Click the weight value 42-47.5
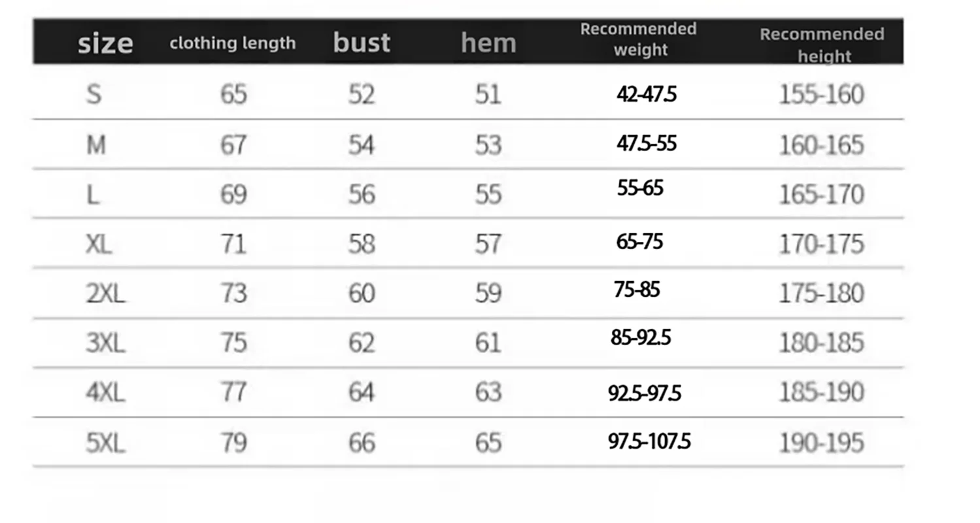Image resolution: width=980 pixels, height=523 pixels. [647, 94]
